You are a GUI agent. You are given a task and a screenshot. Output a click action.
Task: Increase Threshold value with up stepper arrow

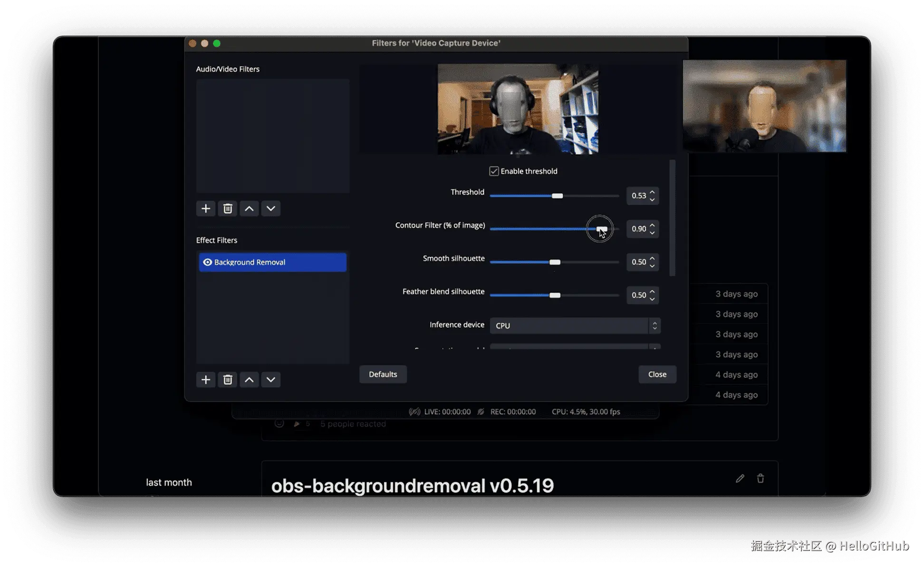[x=652, y=192]
